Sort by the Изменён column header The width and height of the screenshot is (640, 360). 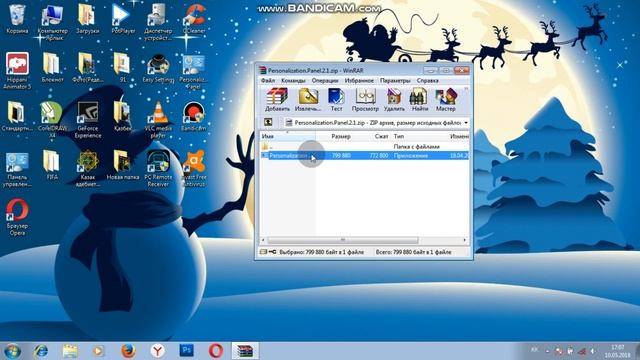coord(459,136)
